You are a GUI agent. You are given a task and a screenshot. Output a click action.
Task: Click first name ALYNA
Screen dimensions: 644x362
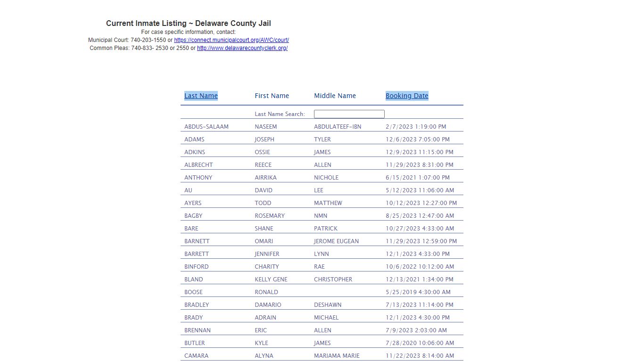[x=264, y=356]
